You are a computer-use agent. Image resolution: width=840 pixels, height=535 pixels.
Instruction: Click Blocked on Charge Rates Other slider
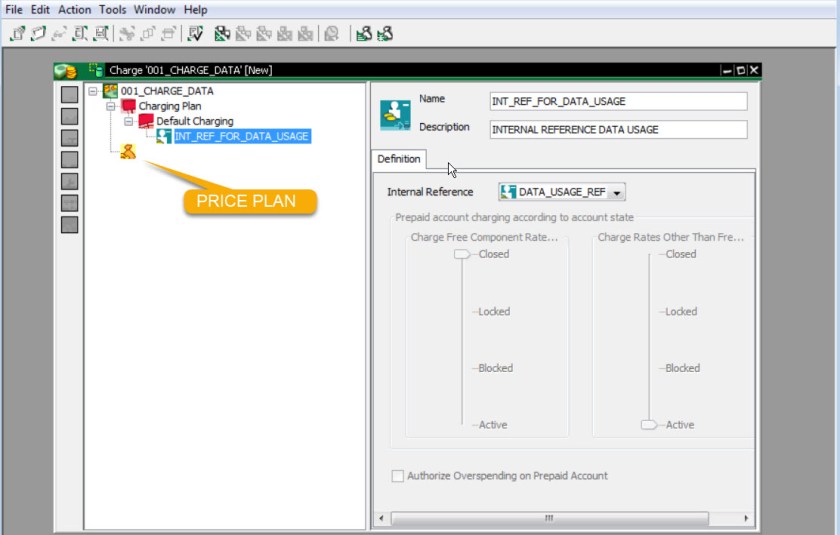pyautogui.click(x=682, y=368)
